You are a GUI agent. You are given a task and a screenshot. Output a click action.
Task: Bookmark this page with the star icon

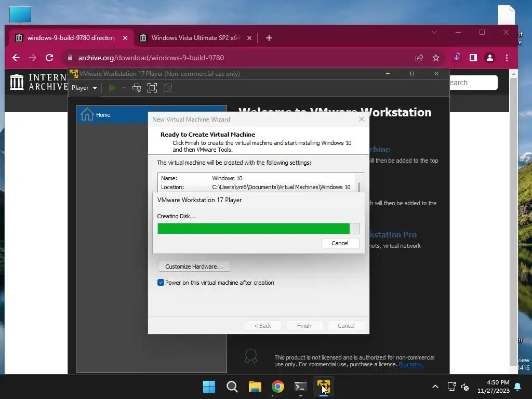pos(436,58)
